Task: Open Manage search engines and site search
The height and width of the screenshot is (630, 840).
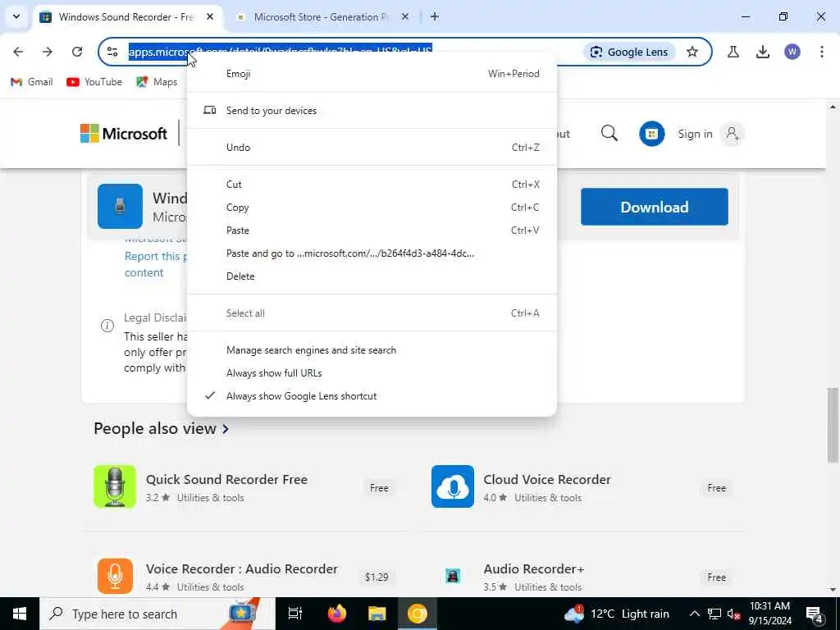Action: 372,350
